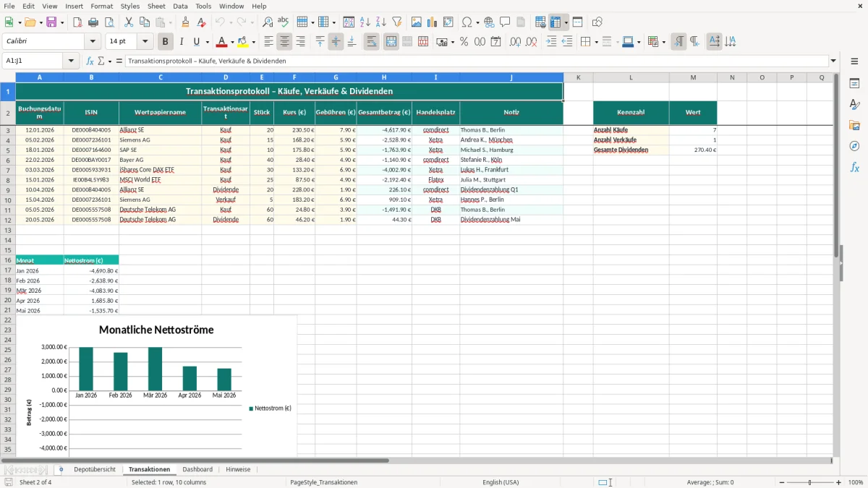Open sidebar Properties icon
This screenshot has width=868, height=488.
click(854, 83)
